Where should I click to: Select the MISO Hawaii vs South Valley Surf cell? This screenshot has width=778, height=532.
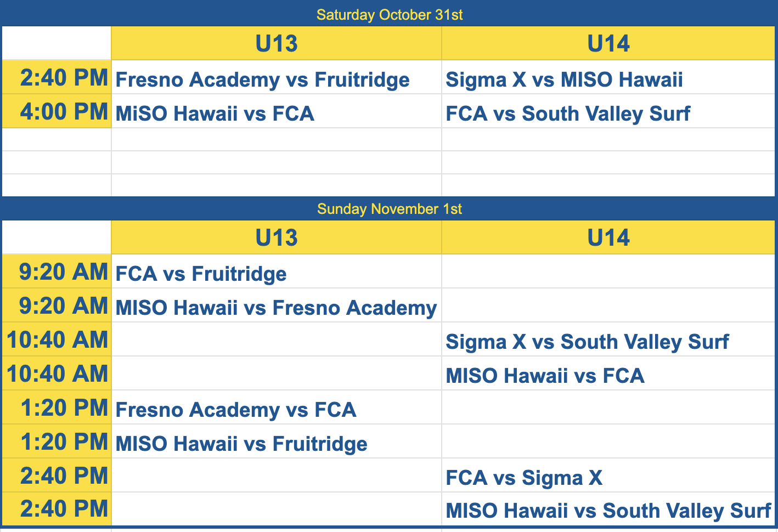pyautogui.click(x=608, y=510)
